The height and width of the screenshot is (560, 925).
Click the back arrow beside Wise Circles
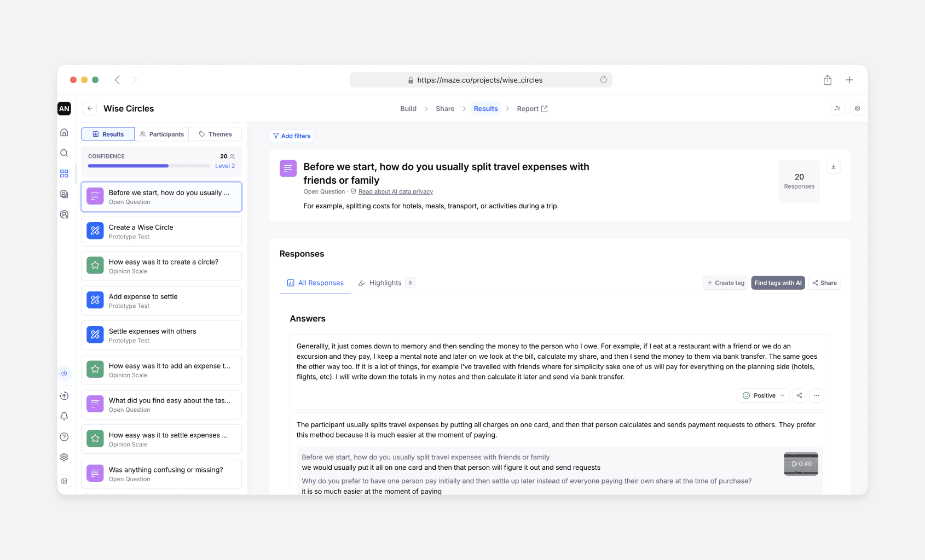(90, 108)
